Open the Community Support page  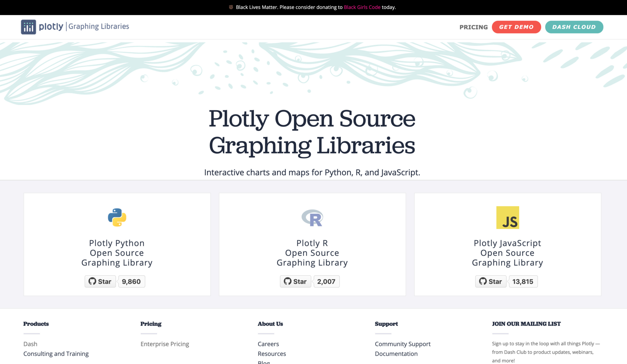[x=403, y=344]
